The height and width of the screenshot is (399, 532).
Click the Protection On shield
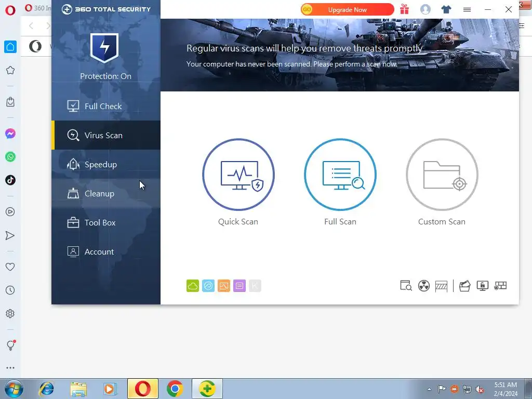(104, 48)
